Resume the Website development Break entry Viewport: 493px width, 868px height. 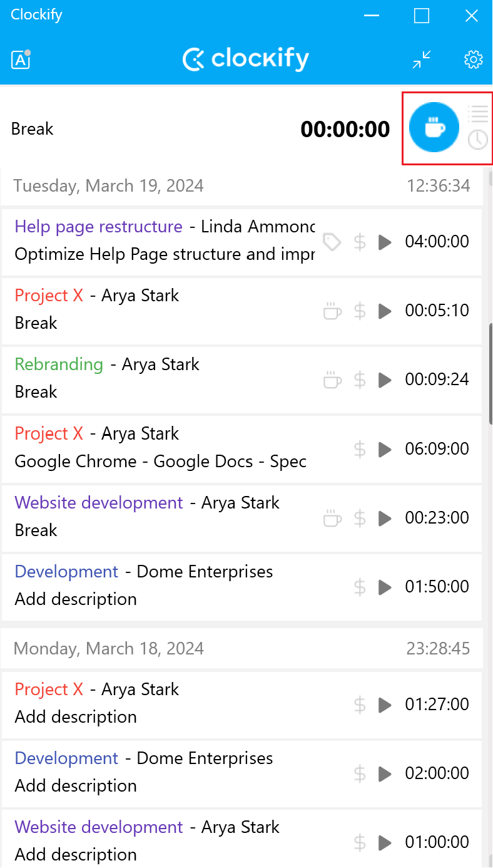tap(385, 518)
